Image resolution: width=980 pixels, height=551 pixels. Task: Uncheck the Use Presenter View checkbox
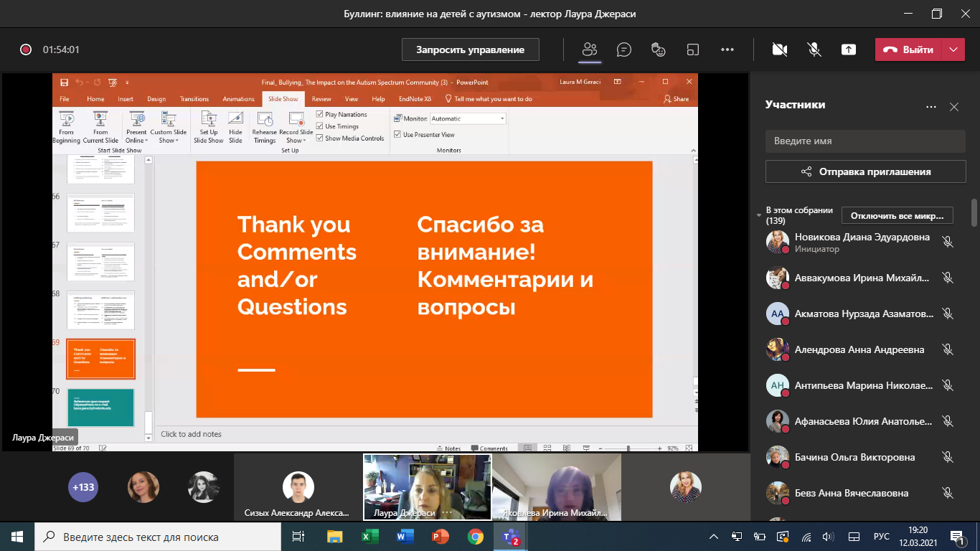click(x=397, y=135)
